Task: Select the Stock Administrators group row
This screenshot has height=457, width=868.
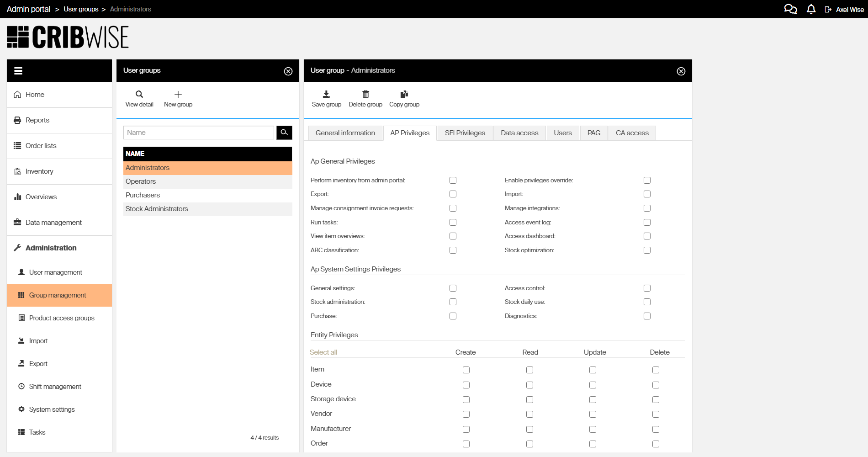Action: tap(208, 209)
